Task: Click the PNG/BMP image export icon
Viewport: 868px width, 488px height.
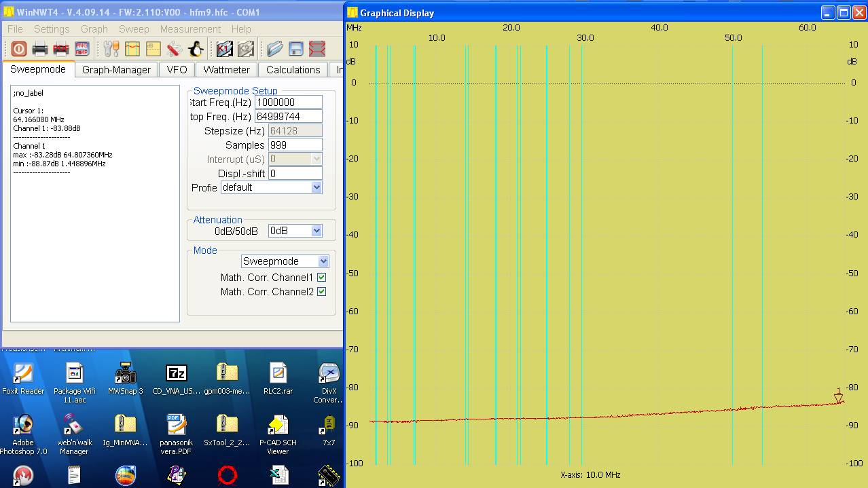Action: (82, 49)
